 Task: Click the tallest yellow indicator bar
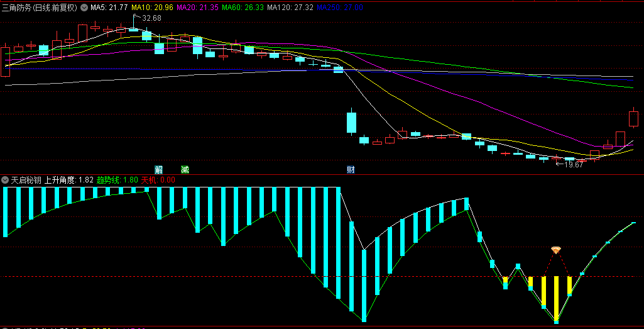(x=557, y=298)
